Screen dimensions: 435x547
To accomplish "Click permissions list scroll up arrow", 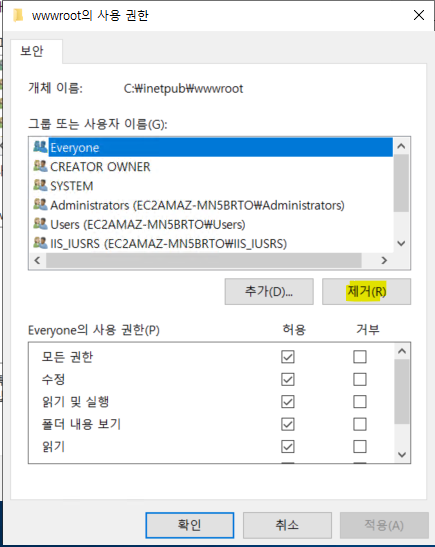I will 402,351.
